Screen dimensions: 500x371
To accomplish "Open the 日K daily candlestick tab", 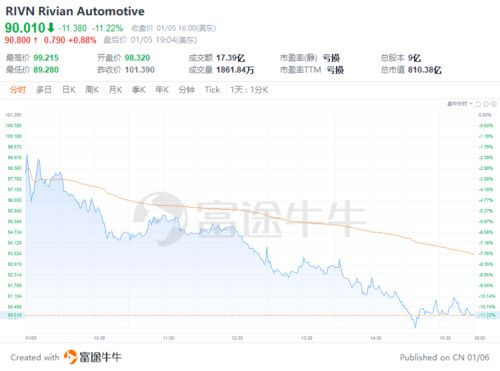I will click(69, 90).
